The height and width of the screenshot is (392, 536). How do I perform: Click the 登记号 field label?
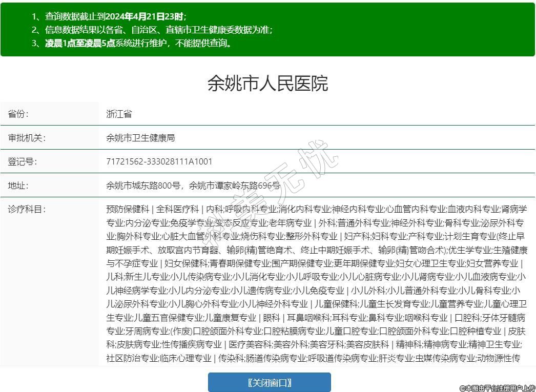pos(22,162)
